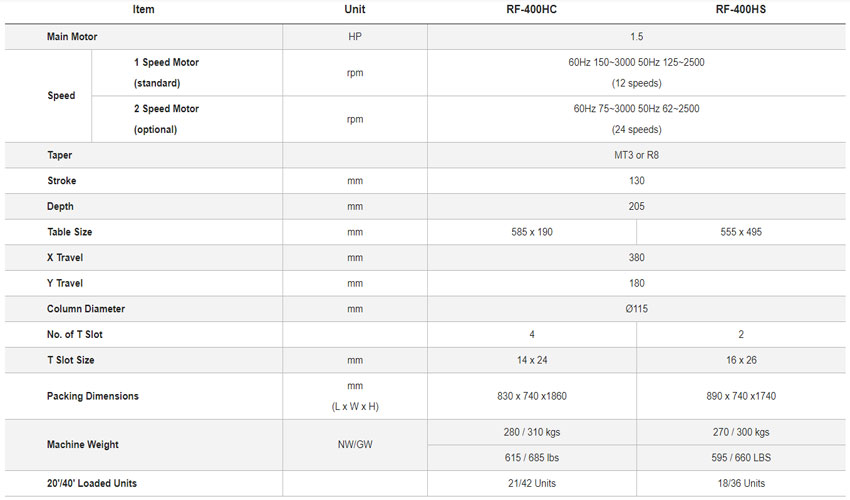Click the Column Diameter row label
The height and width of the screenshot is (500, 850).
pos(86,309)
